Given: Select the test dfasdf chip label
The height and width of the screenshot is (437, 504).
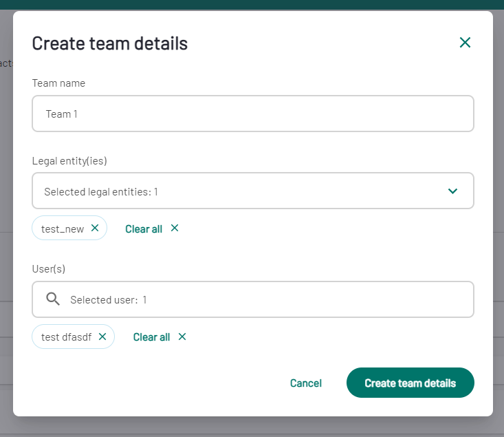Looking at the screenshot, I should coord(66,337).
